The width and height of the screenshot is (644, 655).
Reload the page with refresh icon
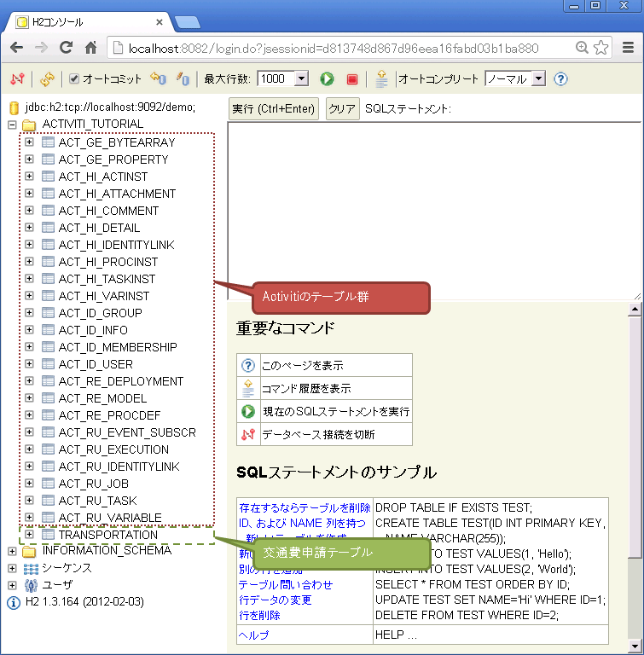66,47
